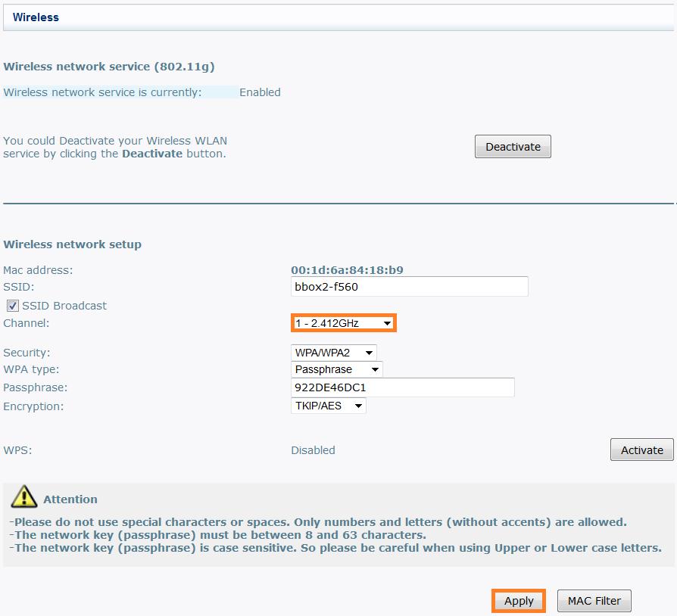
Task: Click the Enabled status text
Action: [260, 92]
